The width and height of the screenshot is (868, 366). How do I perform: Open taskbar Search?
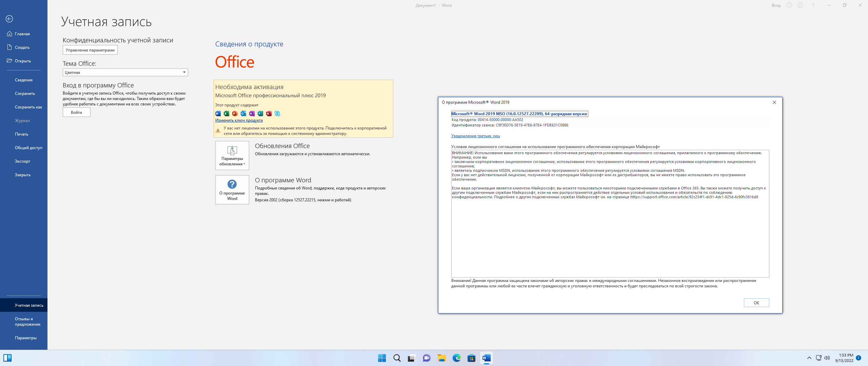(x=397, y=358)
